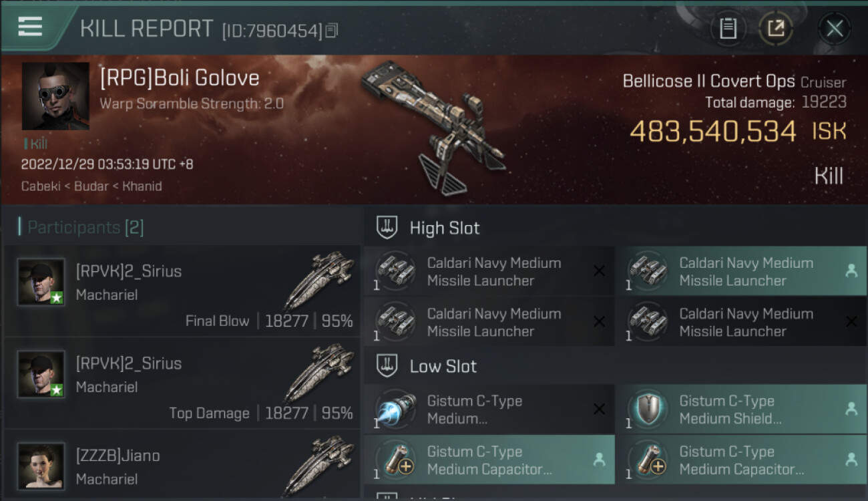Select the dropped Caldari Navy Medium Missile Launcher
This screenshot has width=868, height=501.
click(741, 271)
